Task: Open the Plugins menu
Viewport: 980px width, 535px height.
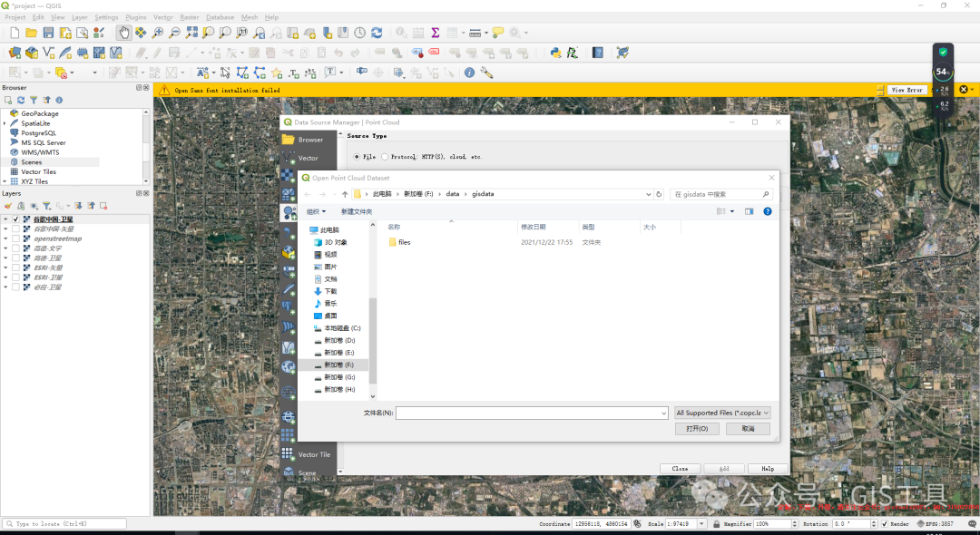Action: (x=135, y=17)
